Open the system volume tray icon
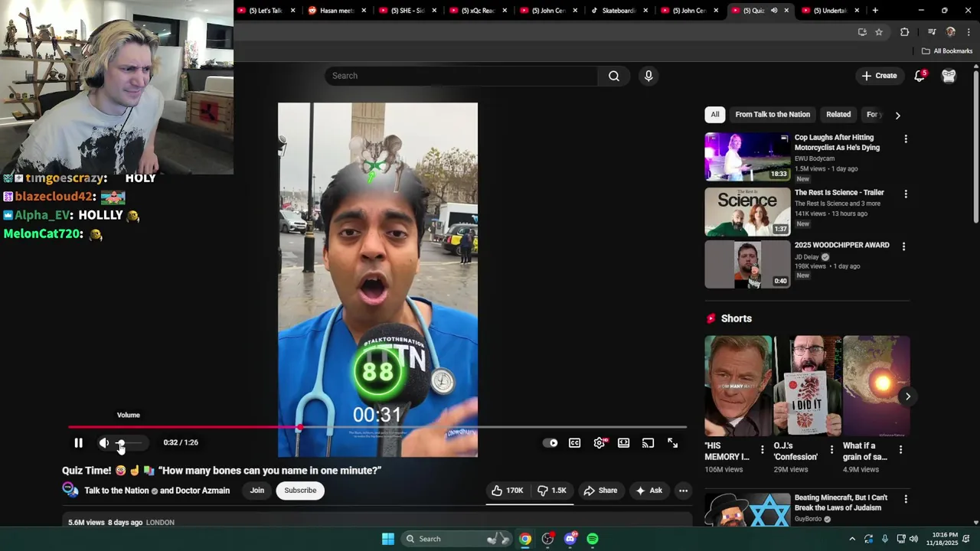 tap(913, 539)
